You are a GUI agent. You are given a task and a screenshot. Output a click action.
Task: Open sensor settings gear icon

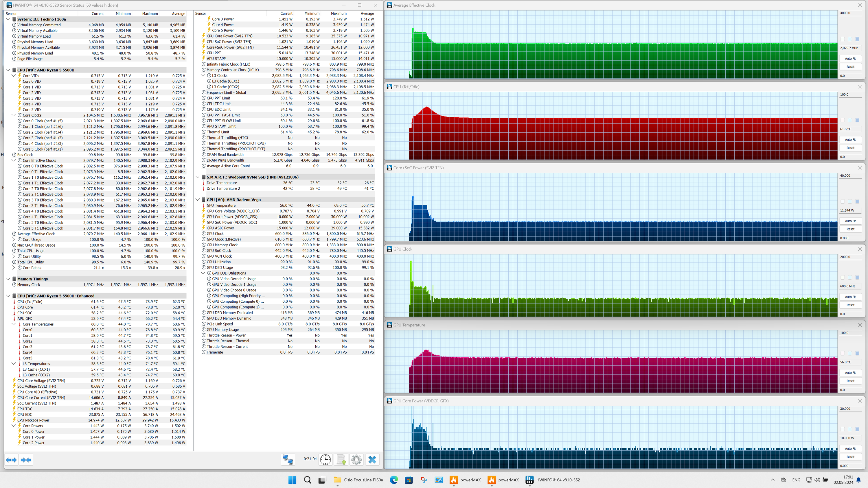coord(356,460)
